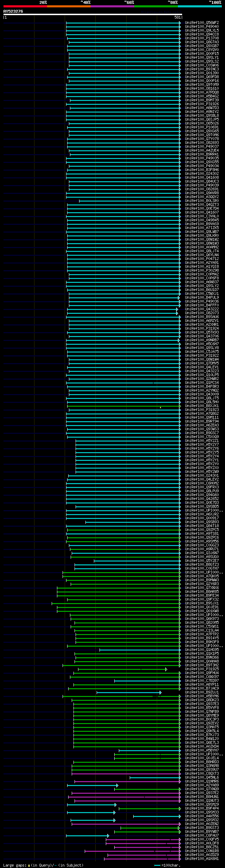
Task: Click hit label UniRef100_Q56WF2
Action: pyautogui.click(x=202, y=23)
